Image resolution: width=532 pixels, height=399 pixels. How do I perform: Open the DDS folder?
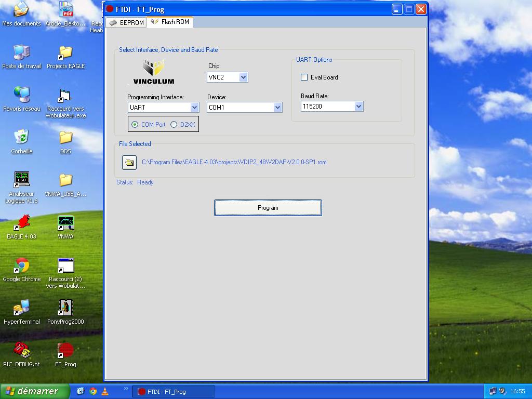(65, 142)
